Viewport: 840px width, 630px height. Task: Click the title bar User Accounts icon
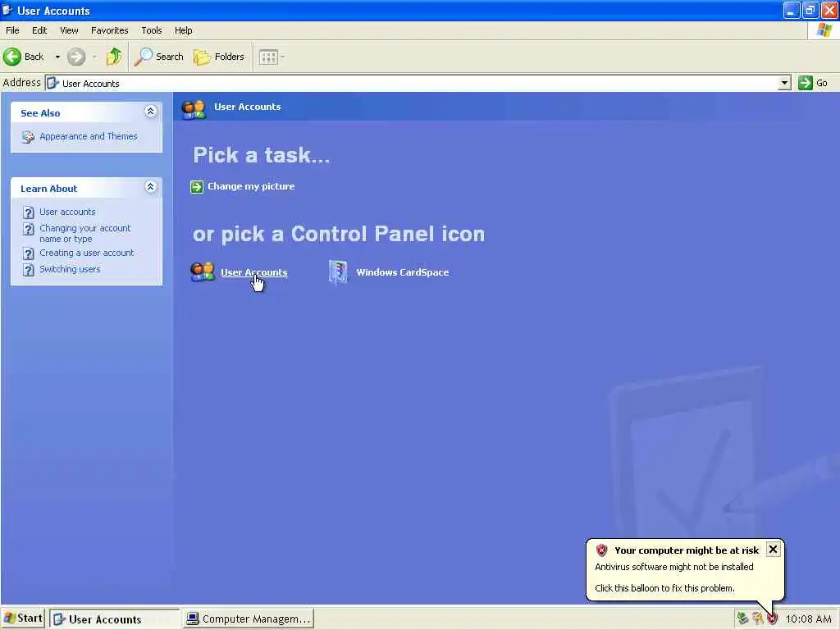pyautogui.click(x=7, y=10)
